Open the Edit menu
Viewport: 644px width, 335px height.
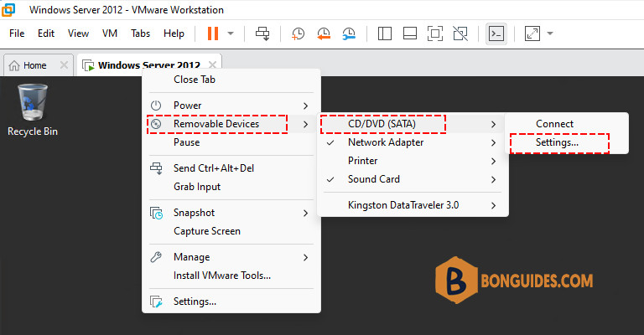coord(46,33)
